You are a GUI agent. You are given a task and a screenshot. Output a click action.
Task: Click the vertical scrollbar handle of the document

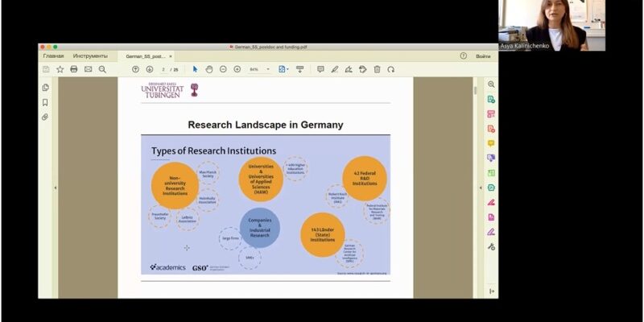coord(475,90)
